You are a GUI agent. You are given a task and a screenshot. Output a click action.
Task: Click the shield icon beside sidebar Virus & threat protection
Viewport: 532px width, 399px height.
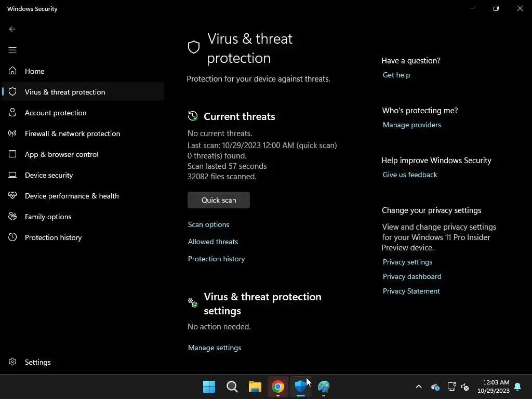coord(12,91)
